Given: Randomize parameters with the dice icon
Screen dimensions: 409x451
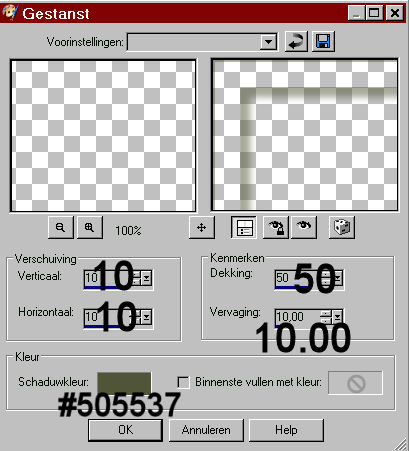Looking at the screenshot, I should (x=342, y=228).
